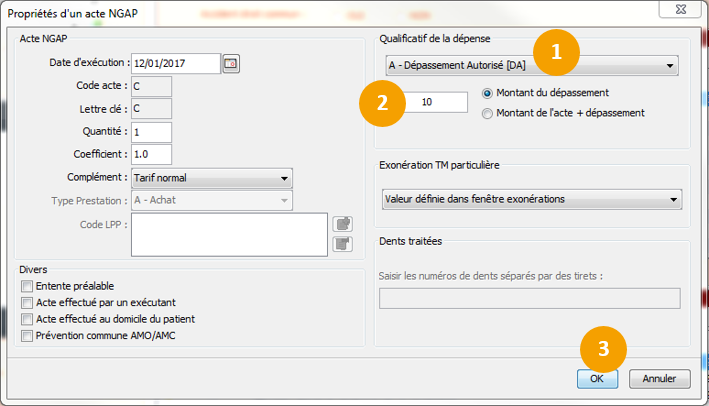709x406 pixels.
Task: Toggle Prévention commune AMO/AMC checkbox
Action: click(x=27, y=335)
